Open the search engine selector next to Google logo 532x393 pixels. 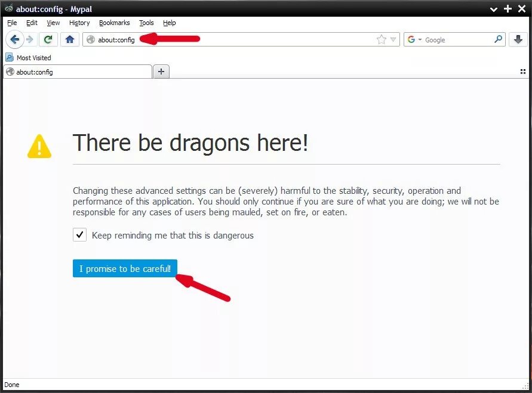click(420, 39)
